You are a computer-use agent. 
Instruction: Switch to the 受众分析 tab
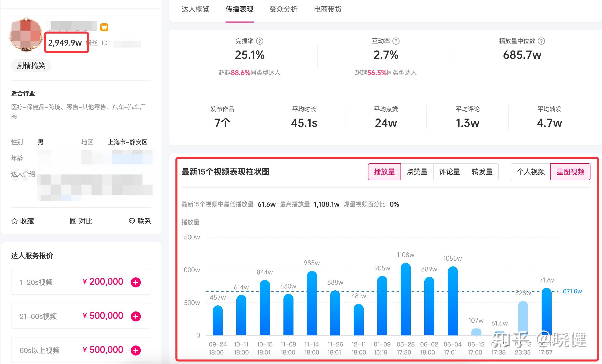(283, 9)
